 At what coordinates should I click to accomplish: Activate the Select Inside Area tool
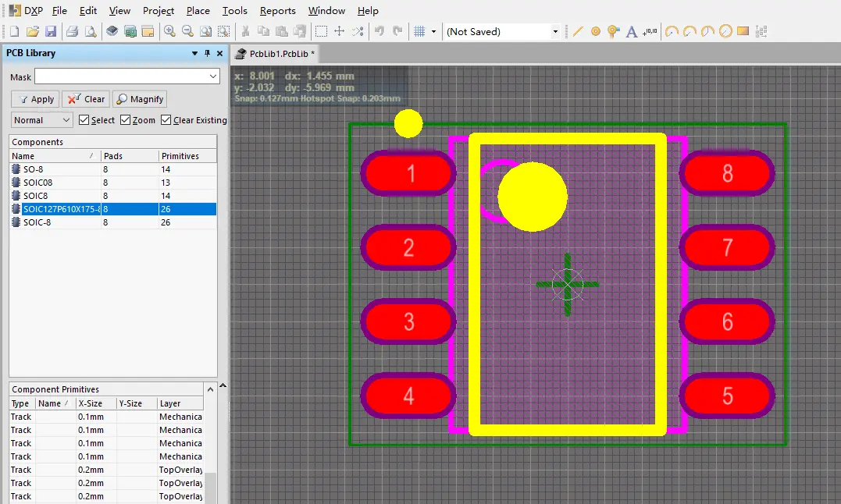click(x=321, y=32)
